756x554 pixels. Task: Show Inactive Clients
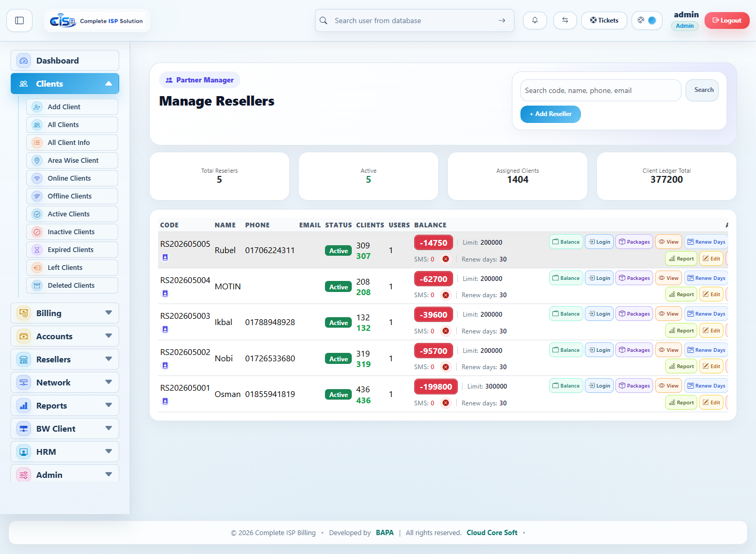coord(72,232)
